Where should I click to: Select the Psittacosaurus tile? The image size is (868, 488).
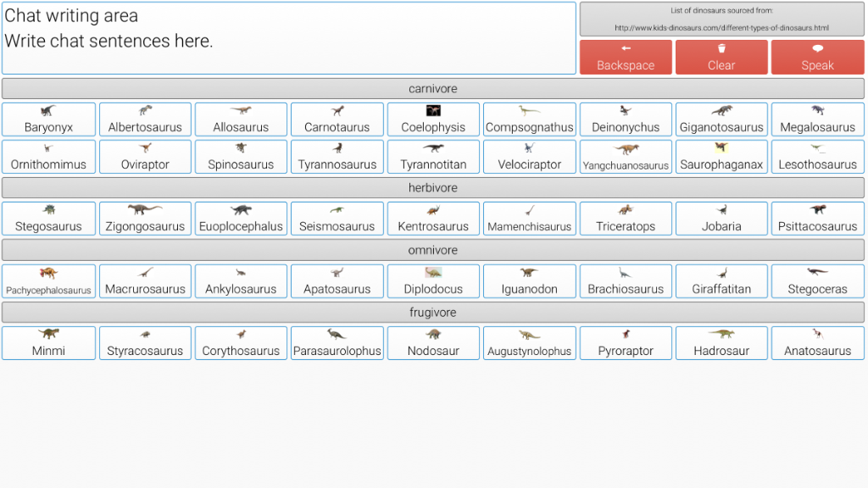[x=818, y=219]
